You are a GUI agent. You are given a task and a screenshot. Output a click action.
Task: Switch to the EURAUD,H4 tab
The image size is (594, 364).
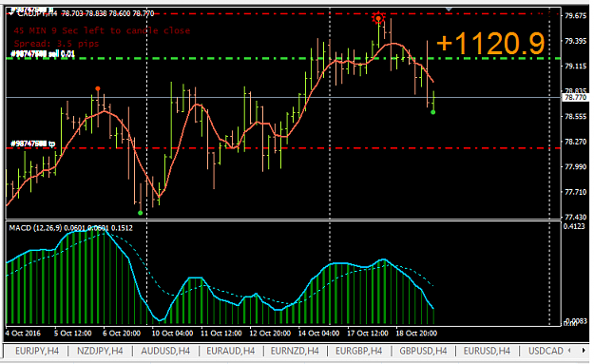click(230, 351)
